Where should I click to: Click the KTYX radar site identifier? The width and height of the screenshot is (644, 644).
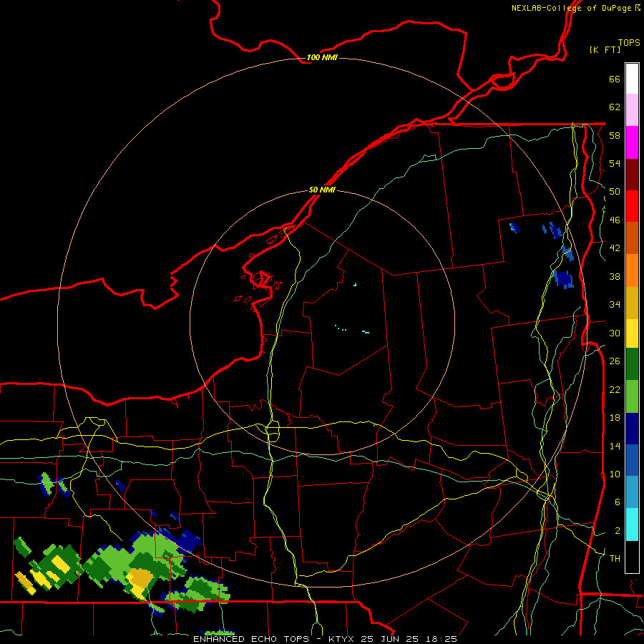coord(342,639)
